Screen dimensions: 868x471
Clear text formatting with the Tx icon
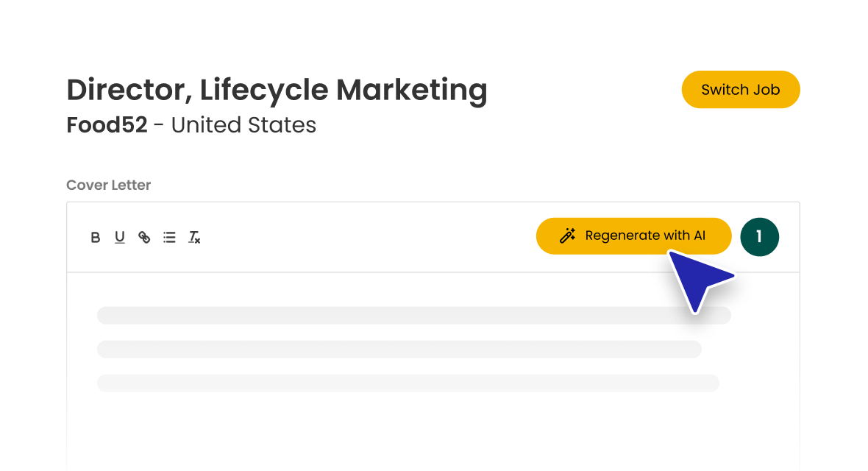coord(194,237)
